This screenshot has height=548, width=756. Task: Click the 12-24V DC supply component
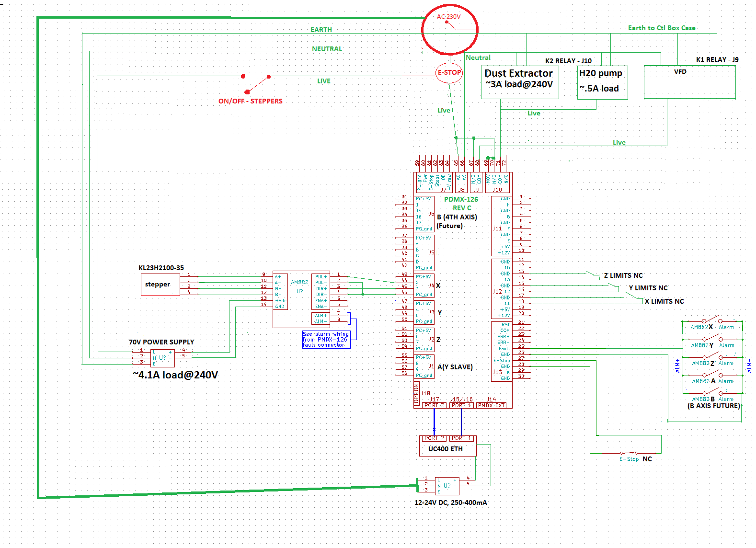447,486
